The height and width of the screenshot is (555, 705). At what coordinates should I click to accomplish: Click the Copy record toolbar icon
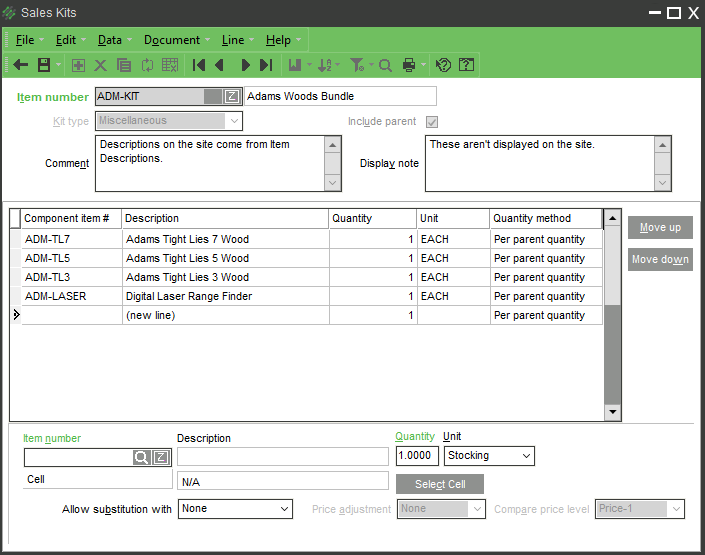point(124,65)
